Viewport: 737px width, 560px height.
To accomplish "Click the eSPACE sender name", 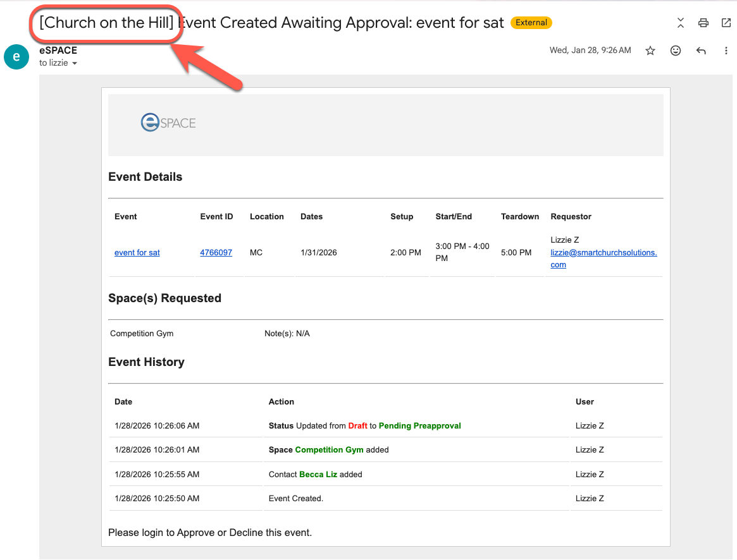I will [58, 51].
